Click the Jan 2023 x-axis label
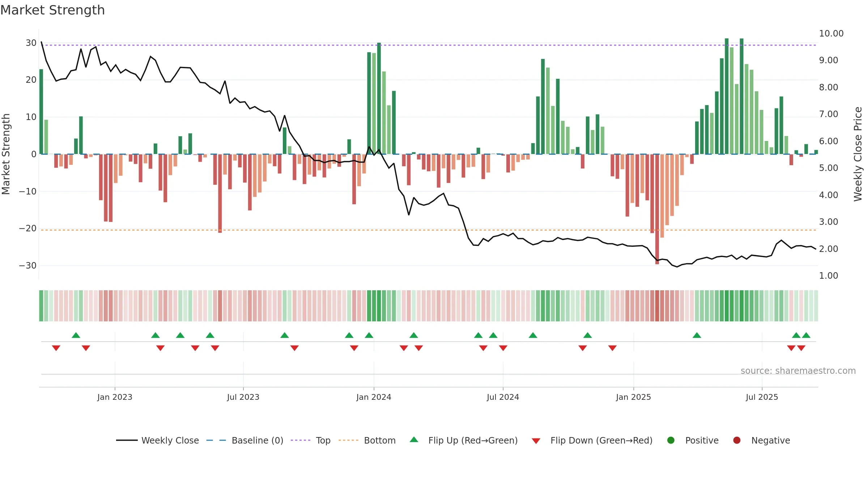This screenshot has width=868, height=488. [115, 397]
